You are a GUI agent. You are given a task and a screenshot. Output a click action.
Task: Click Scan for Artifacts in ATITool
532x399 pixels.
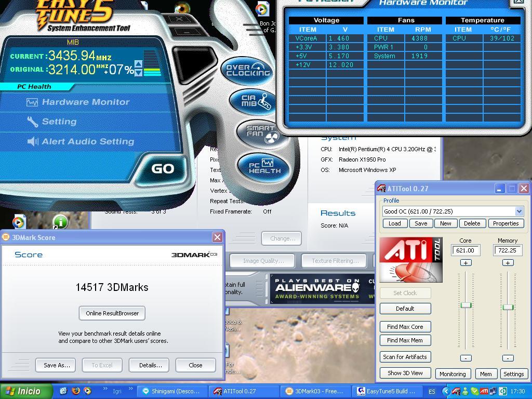[x=405, y=357]
